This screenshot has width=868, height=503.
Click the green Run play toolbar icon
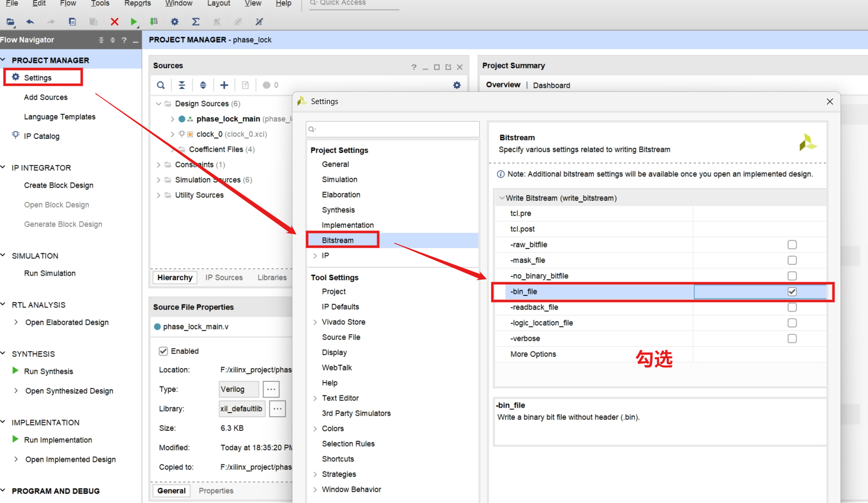point(133,22)
